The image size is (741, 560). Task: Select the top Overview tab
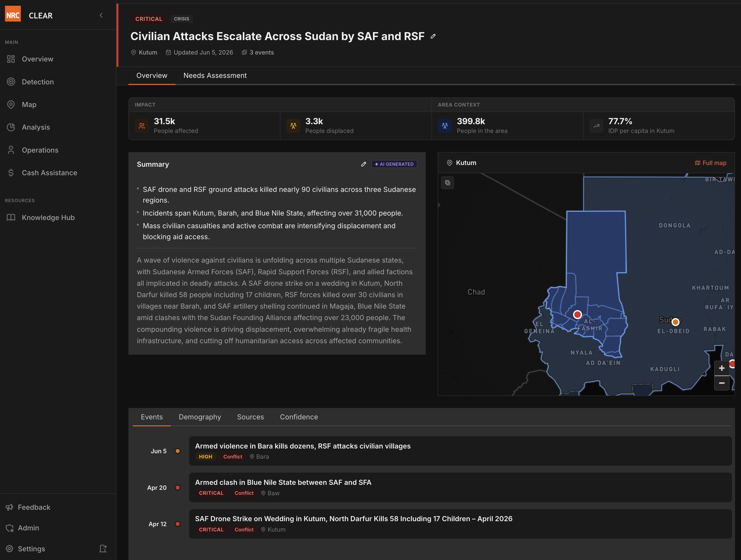pos(152,75)
